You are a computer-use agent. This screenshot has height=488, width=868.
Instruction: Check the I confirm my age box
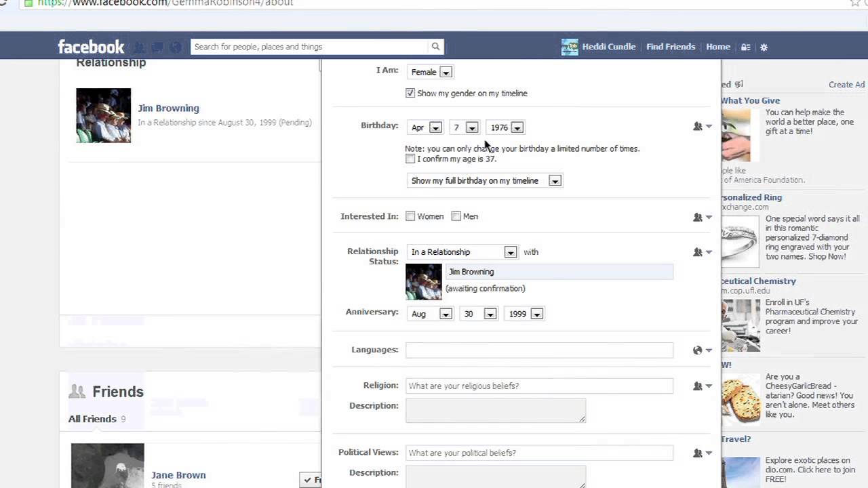pos(410,159)
